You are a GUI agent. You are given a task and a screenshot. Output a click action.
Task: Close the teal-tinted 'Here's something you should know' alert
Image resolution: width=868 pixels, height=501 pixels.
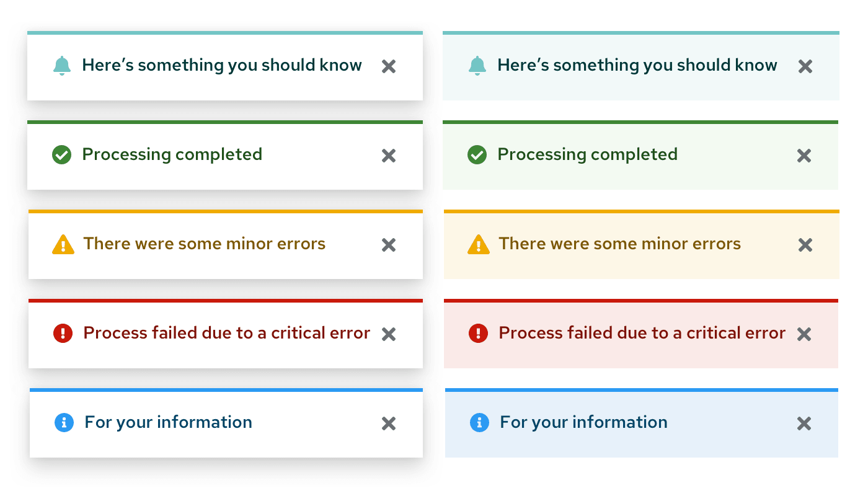805,66
